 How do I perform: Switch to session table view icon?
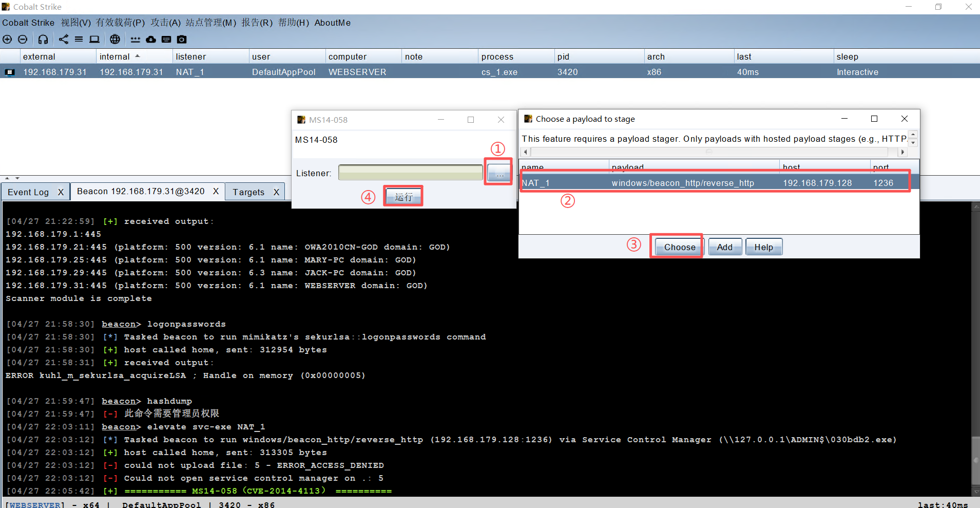click(79, 40)
